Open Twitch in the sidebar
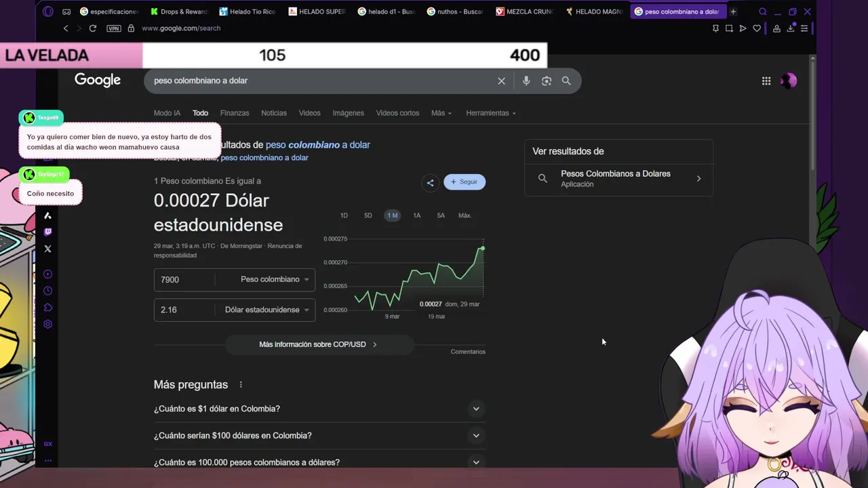The width and height of the screenshot is (868, 488). pos(47,232)
